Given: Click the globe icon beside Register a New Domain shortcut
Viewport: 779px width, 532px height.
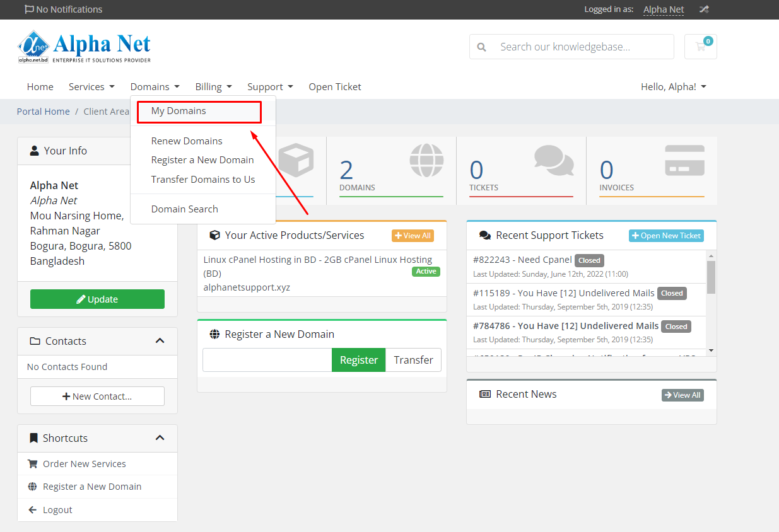Looking at the screenshot, I should pyautogui.click(x=32, y=487).
